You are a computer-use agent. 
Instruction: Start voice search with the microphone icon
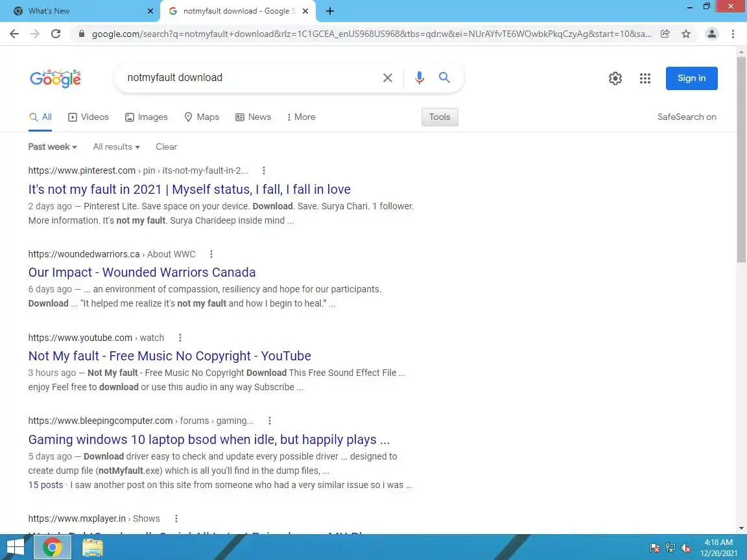[x=420, y=78]
